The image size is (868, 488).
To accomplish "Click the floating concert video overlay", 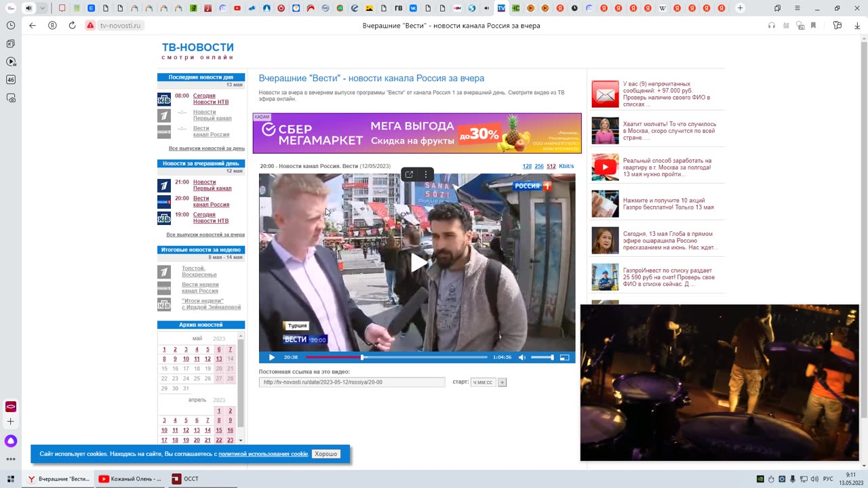I will click(719, 383).
